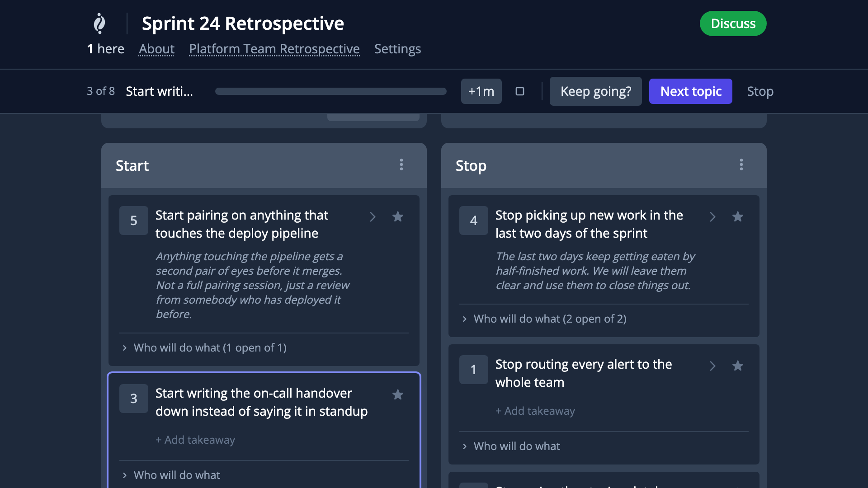Click vote count 4 on 'Stop picking up' card
The image size is (868, 488).
[474, 221]
